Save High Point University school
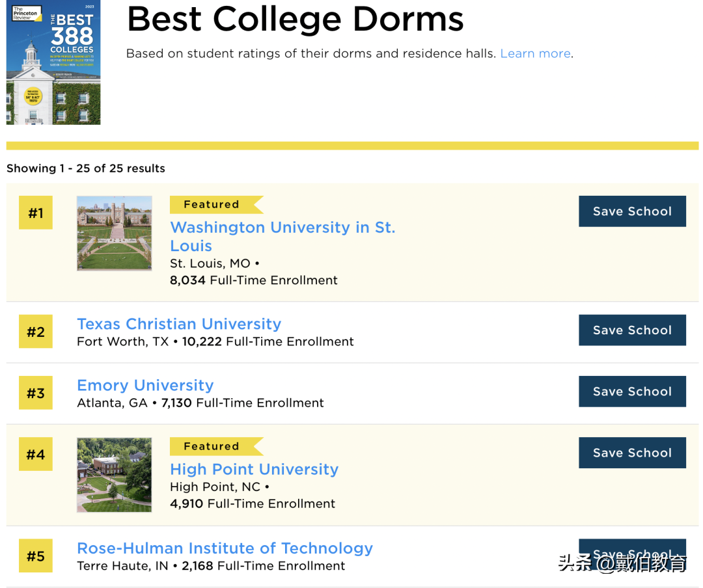The height and width of the screenshot is (588, 703). (x=631, y=453)
